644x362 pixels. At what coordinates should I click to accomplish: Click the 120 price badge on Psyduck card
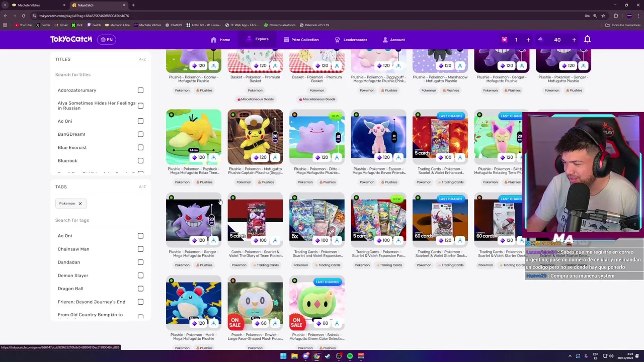(x=198, y=157)
